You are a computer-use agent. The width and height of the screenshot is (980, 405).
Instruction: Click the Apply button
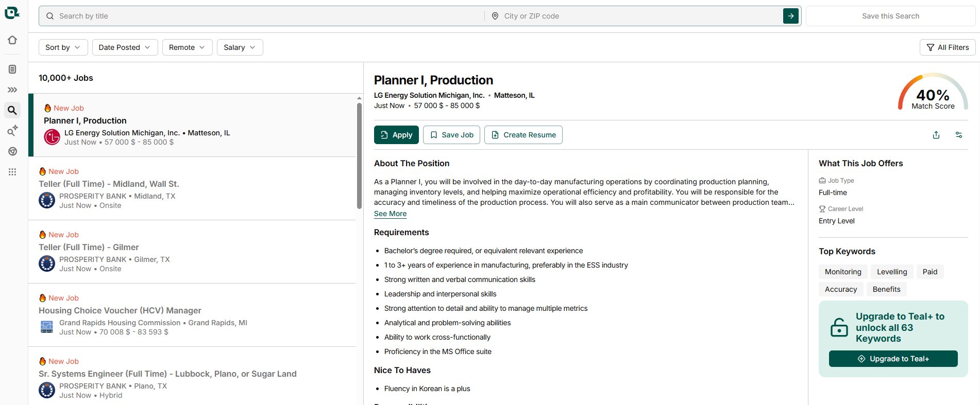pyautogui.click(x=396, y=135)
